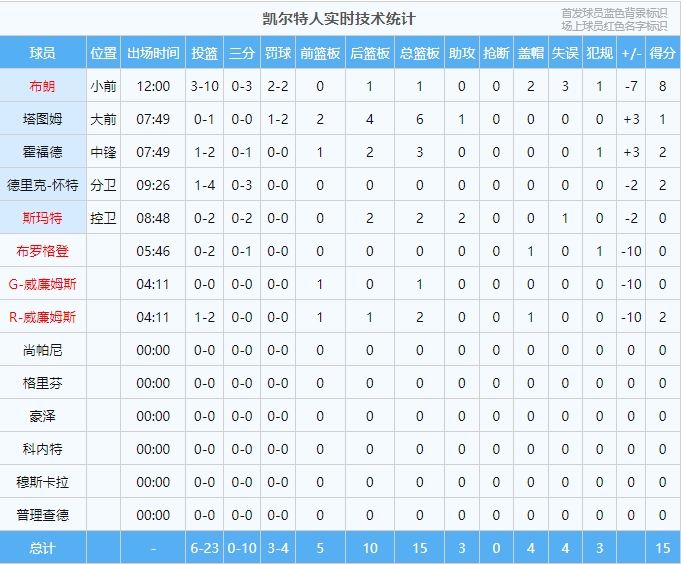Select player name 穆斯卡拉
Screen dimensions: 681x564
click(43, 482)
